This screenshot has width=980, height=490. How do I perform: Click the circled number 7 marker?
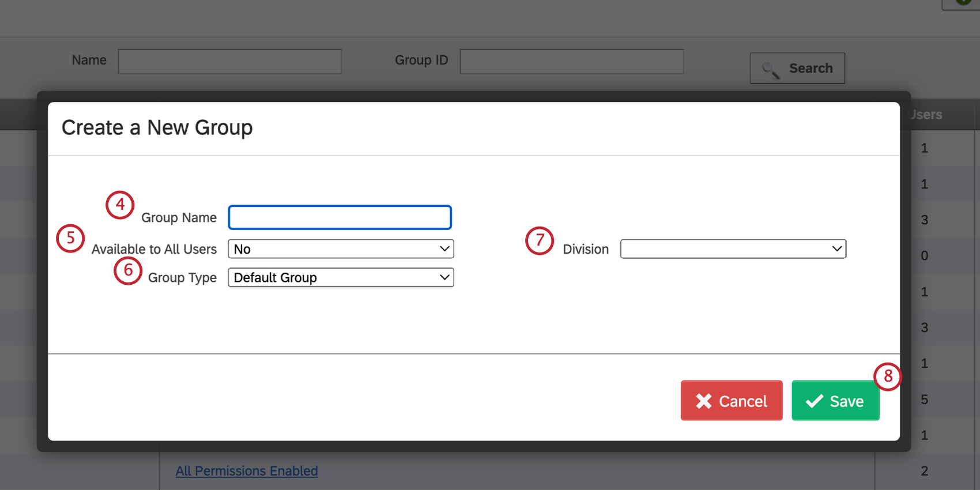point(540,240)
